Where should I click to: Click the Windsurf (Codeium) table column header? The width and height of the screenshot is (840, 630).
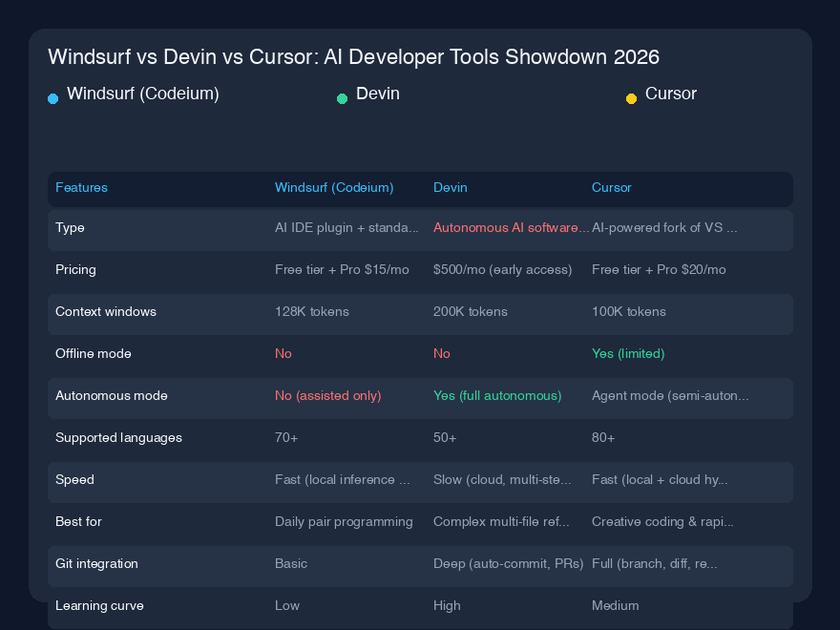click(x=334, y=187)
